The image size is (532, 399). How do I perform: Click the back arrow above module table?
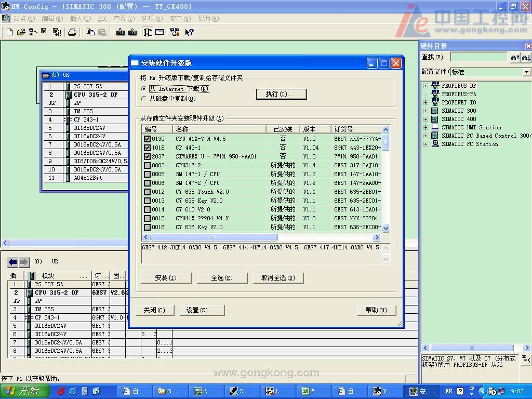[12, 262]
